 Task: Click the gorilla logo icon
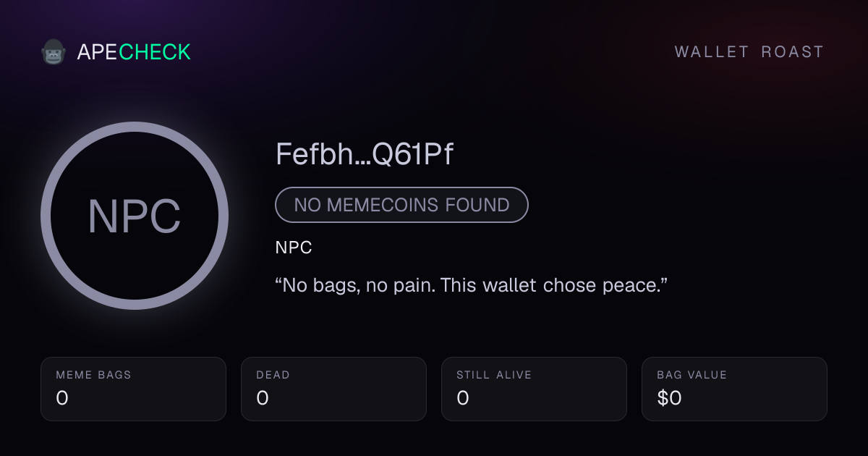[54, 52]
